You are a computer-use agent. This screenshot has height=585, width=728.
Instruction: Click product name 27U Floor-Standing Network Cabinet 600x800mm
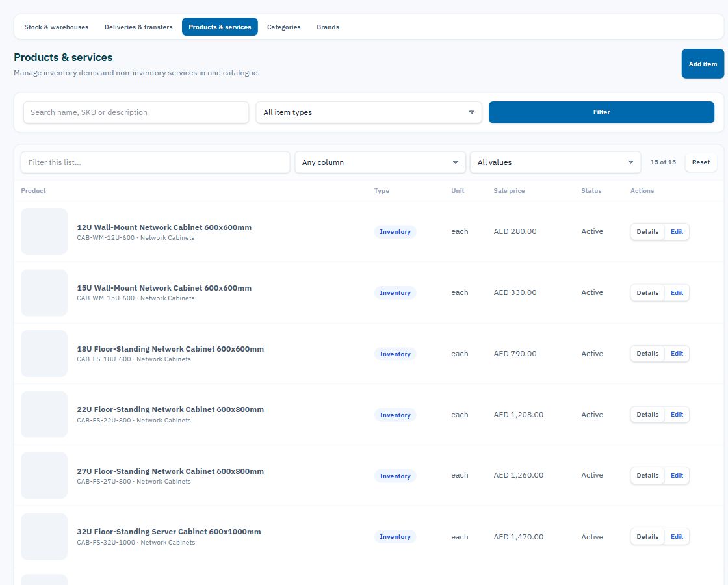click(x=170, y=471)
